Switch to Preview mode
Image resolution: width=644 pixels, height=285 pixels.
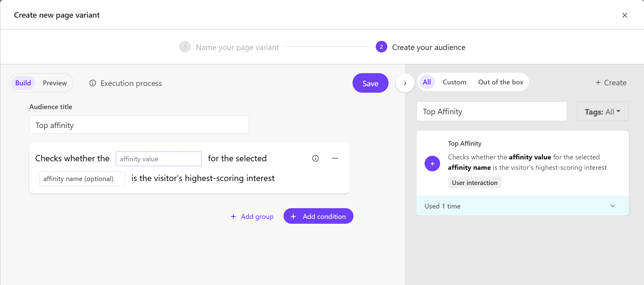pyautogui.click(x=55, y=83)
